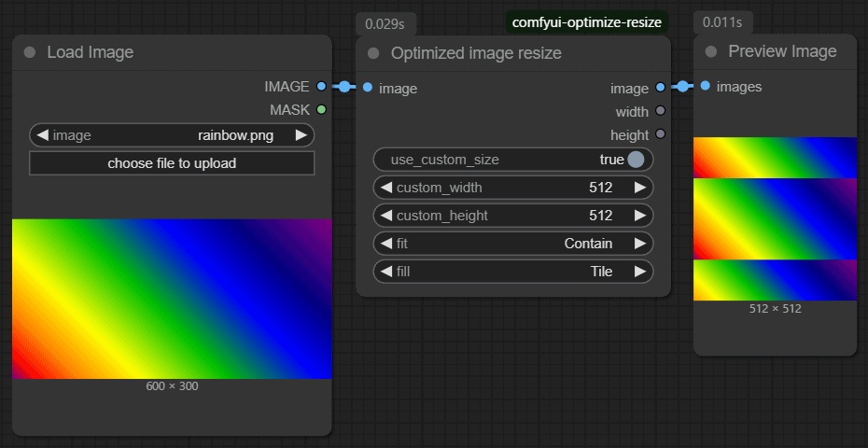The height and width of the screenshot is (448, 868).
Task: Toggle the use_custom_size switch
Action: [636, 160]
